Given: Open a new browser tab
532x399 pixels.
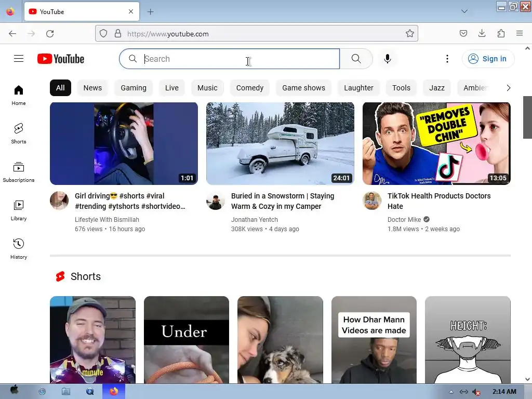Looking at the screenshot, I should [150, 12].
